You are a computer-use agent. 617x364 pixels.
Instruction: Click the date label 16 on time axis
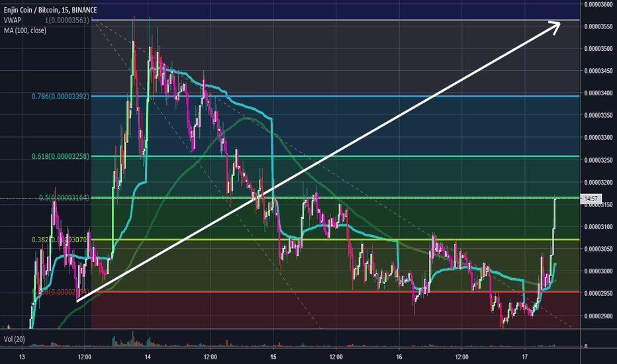[399, 357]
